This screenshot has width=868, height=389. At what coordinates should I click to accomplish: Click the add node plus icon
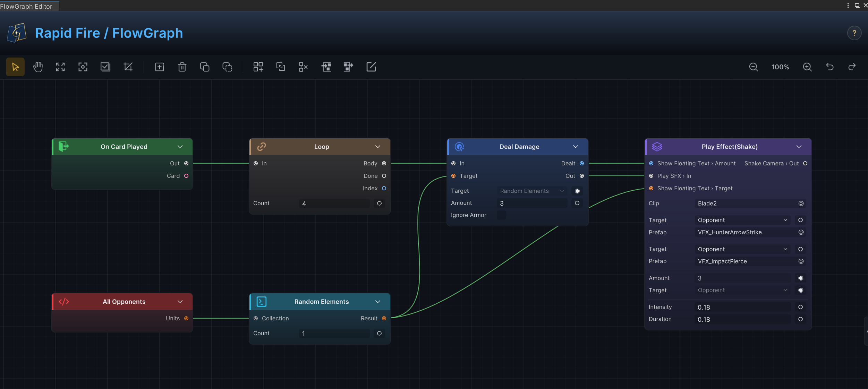160,67
